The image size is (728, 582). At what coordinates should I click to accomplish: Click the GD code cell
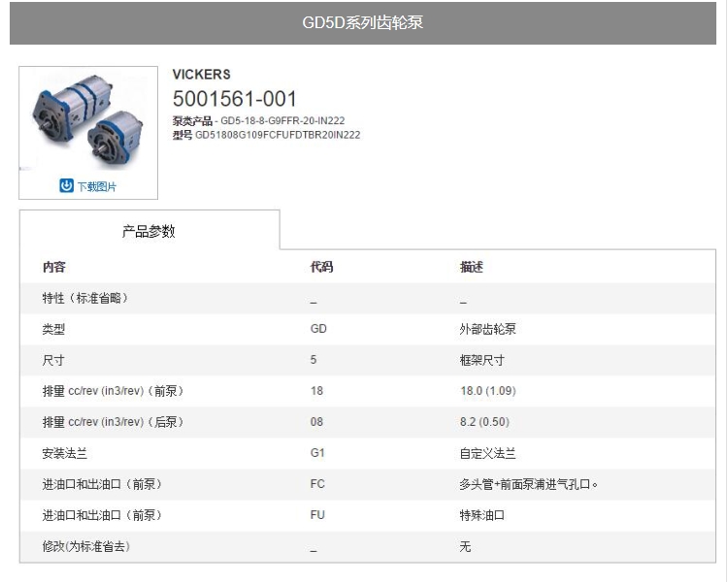318,329
